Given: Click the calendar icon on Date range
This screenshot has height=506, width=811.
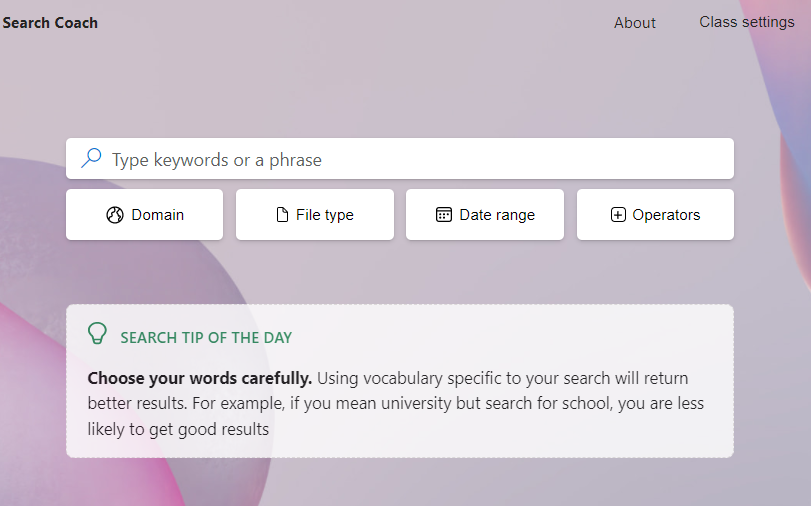Looking at the screenshot, I should tap(444, 215).
